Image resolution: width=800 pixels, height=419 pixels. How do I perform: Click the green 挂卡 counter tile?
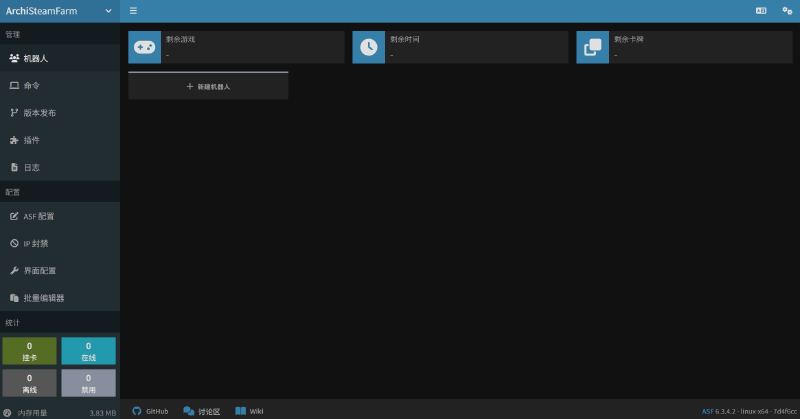(29, 351)
